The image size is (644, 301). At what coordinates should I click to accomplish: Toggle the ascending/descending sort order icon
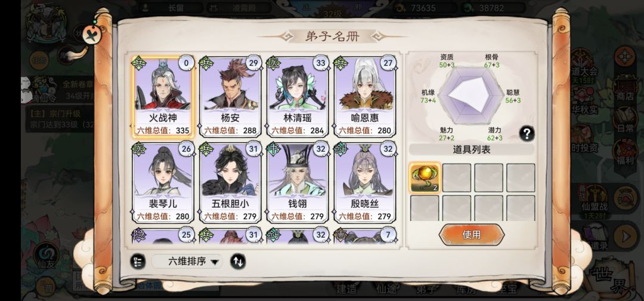(238, 261)
